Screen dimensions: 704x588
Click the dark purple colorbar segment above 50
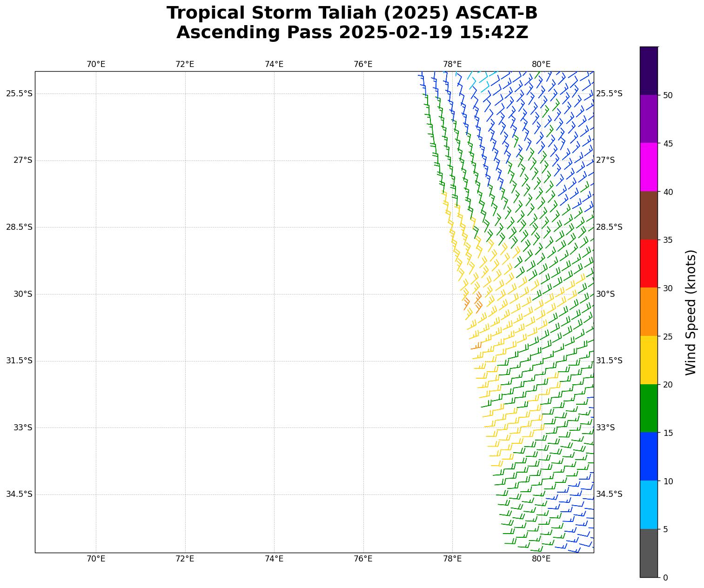649,71
